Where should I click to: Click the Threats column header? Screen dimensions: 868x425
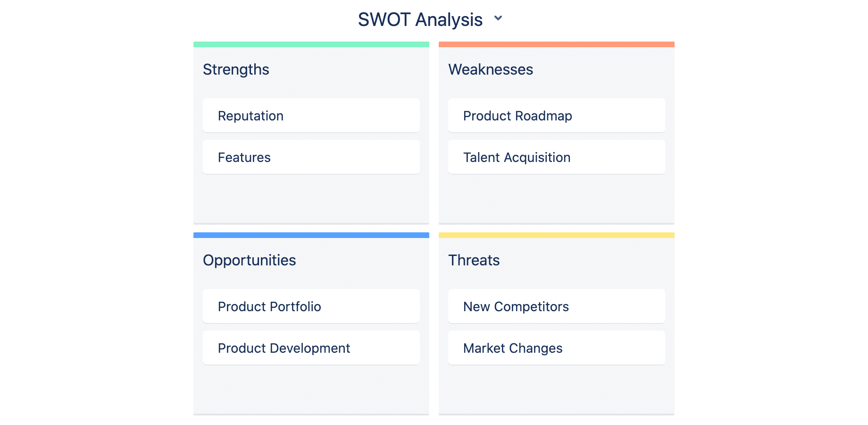474,260
